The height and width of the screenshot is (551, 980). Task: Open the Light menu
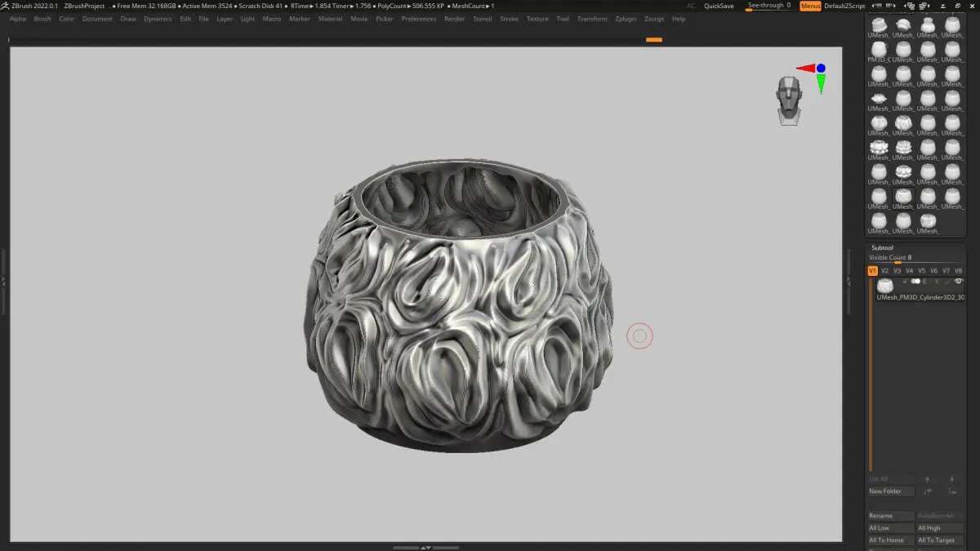pyautogui.click(x=247, y=19)
